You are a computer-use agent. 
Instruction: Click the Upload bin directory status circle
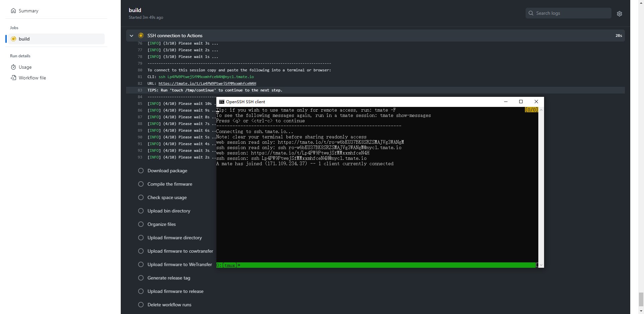[141, 211]
